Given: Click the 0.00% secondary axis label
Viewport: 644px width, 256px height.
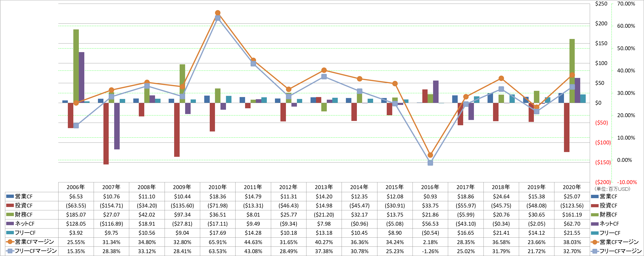Looking at the screenshot, I should click(x=624, y=160).
